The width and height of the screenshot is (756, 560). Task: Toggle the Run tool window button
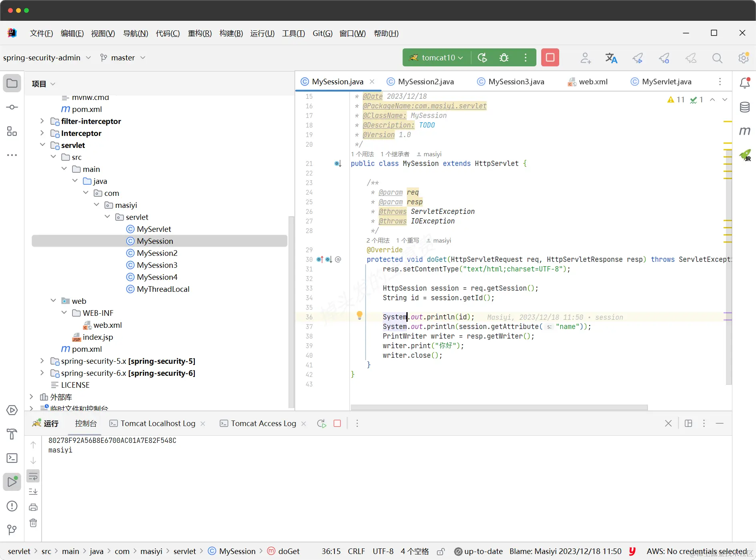point(12,482)
